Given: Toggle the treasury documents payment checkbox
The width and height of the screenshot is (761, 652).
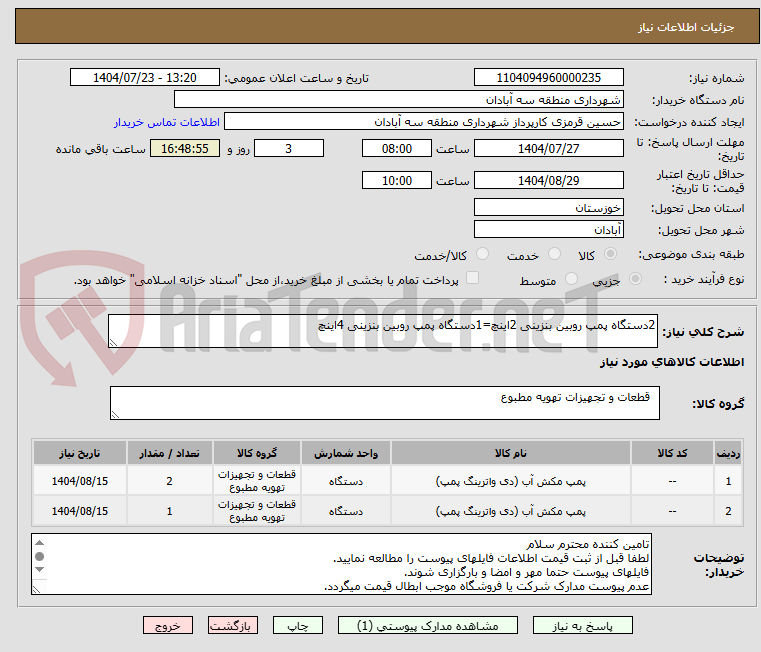Looking at the screenshot, I should 473,279.
